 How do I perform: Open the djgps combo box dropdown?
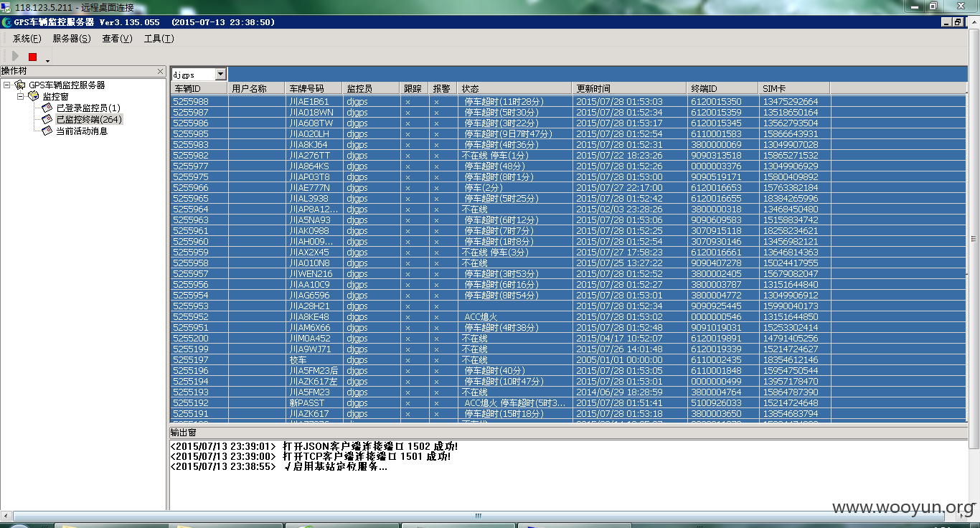[x=220, y=74]
